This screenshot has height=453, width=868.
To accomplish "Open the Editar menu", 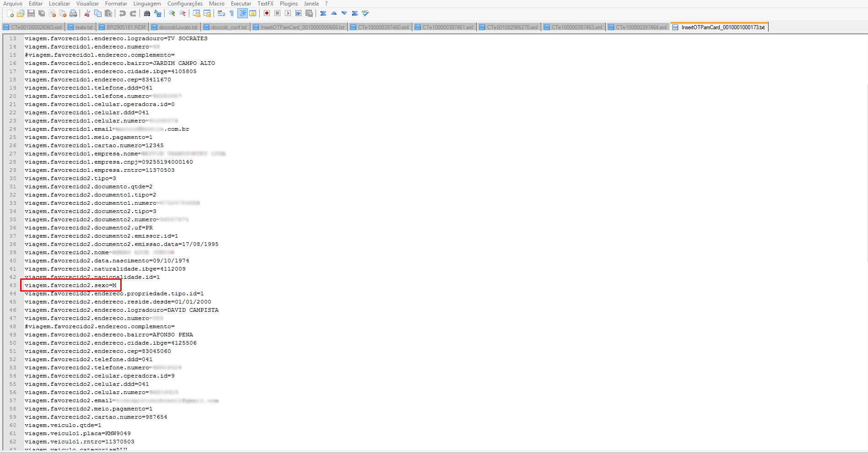I will [x=36, y=4].
